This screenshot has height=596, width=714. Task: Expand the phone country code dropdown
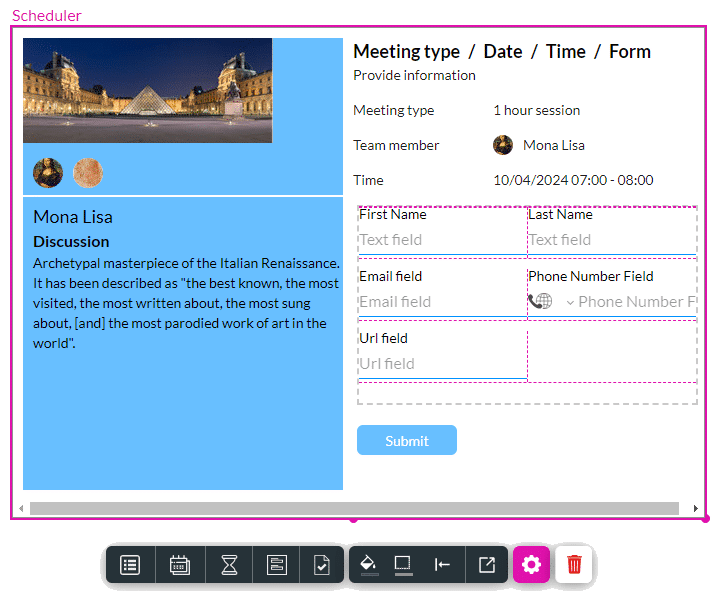point(570,302)
